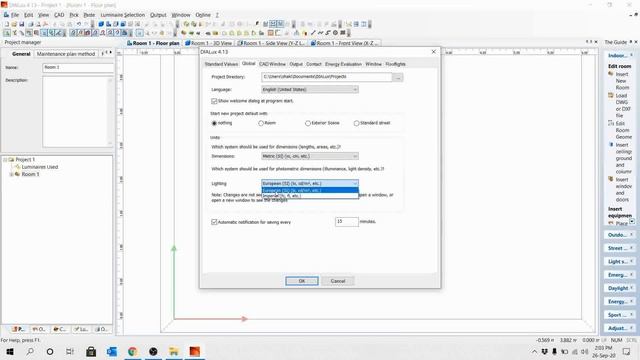Open Outlook from the taskbar

(x=112, y=351)
